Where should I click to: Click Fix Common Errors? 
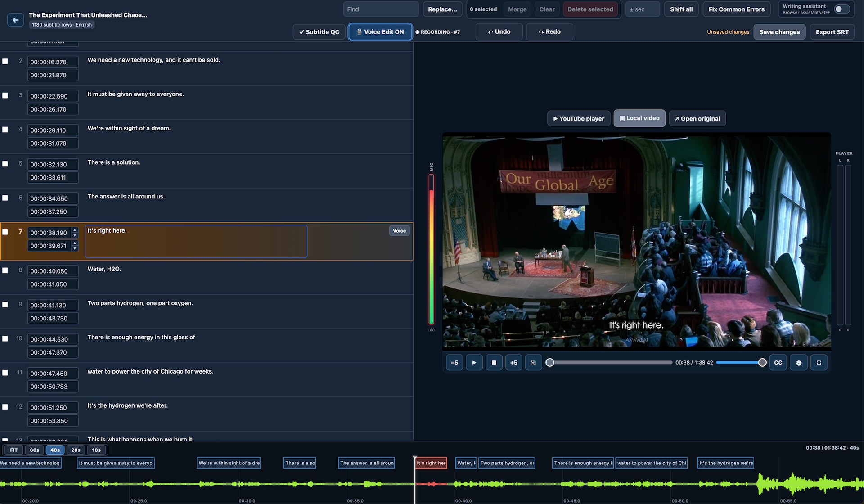click(736, 9)
